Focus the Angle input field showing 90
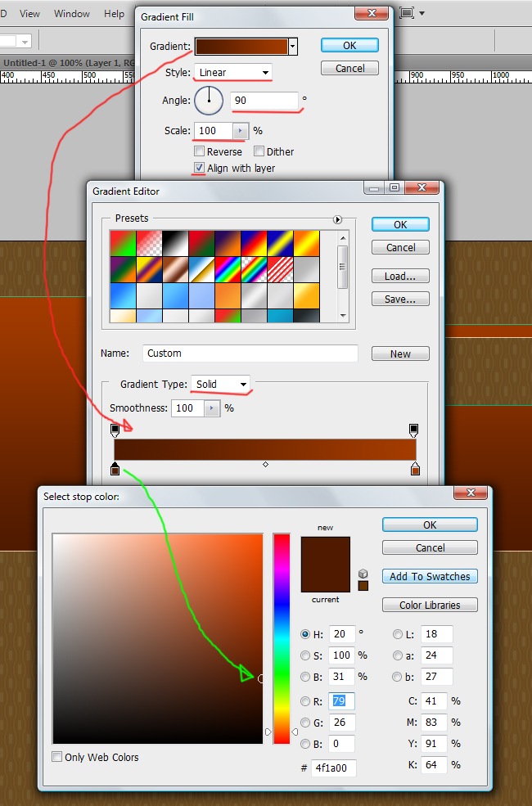Viewport: 532px width, 806px height. coord(264,100)
